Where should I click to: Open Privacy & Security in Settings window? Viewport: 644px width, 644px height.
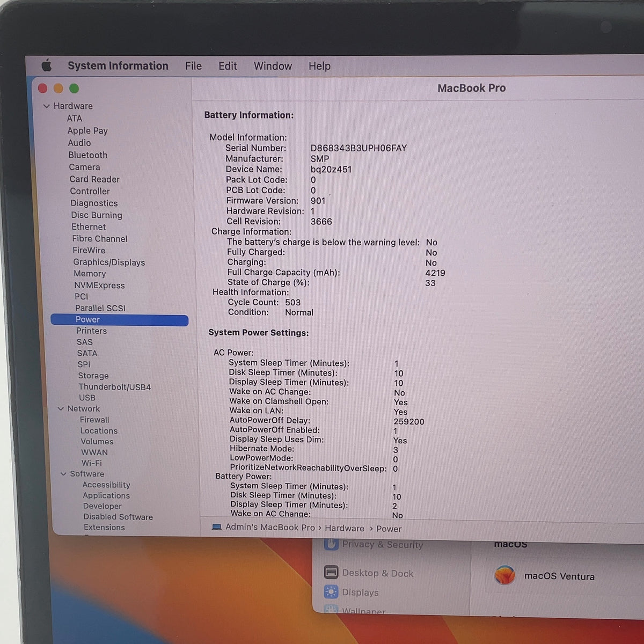(x=382, y=544)
